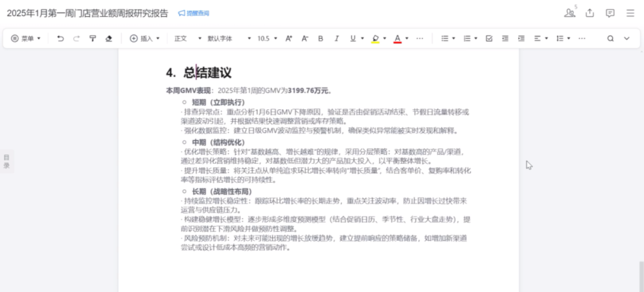Image resolution: width=644 pixels, height=292 pixels.
Task: Open the 目录 outline sidebar tab
Action: [7, 161]
